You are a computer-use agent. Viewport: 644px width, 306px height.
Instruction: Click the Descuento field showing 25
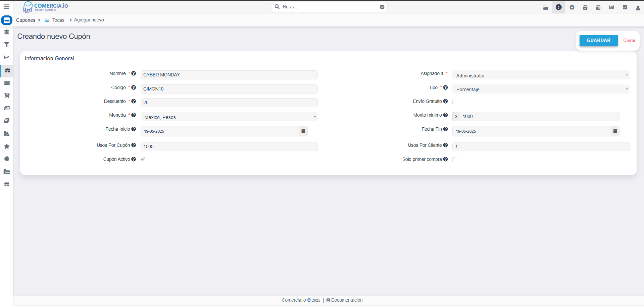[229, 103]
